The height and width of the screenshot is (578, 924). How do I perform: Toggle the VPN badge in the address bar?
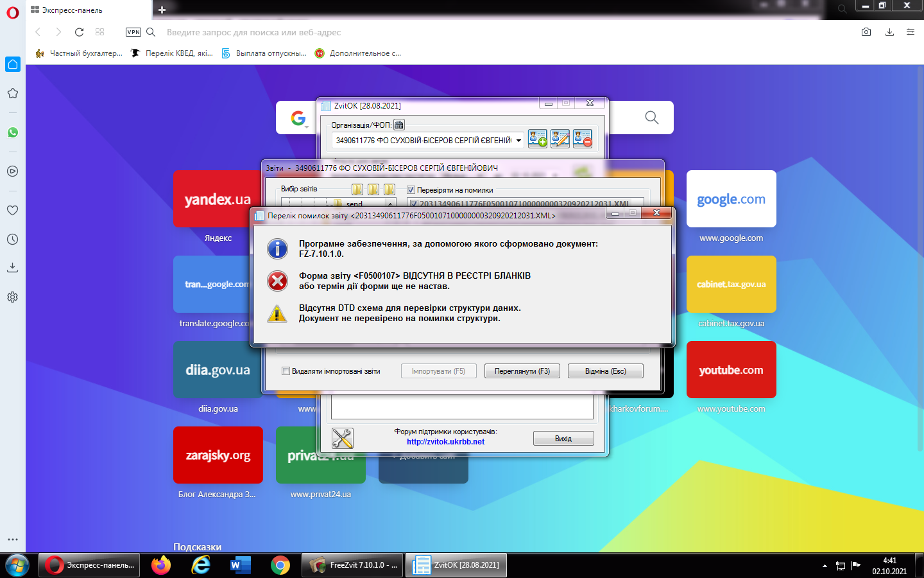tap(133, 32)
